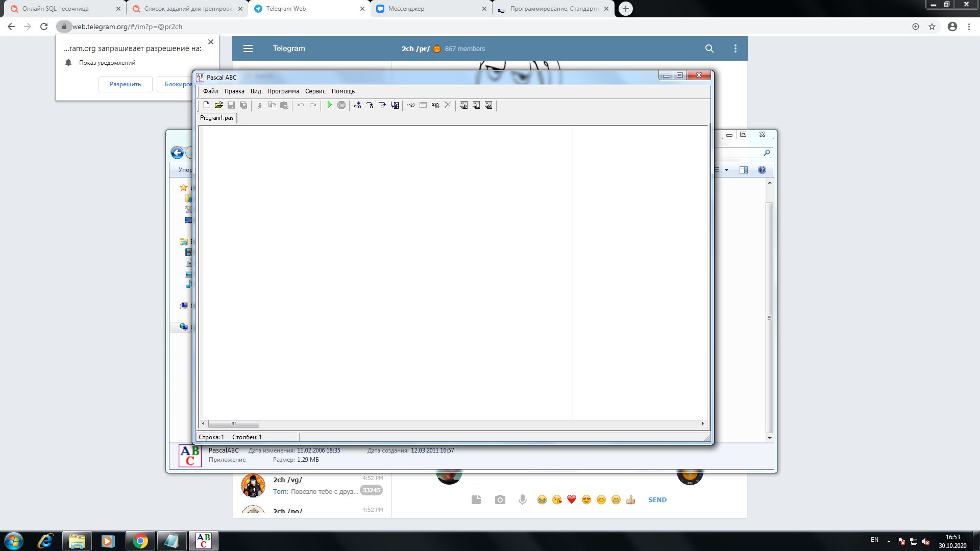Viewport: 980px width, 551px height.
Task: Insert the thumbs up emoji
Action: click(631, 499)
